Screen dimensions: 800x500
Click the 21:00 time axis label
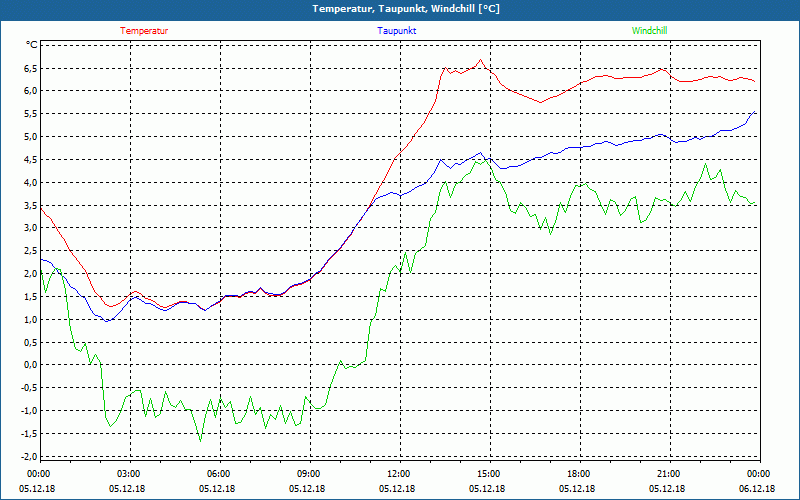669,474
